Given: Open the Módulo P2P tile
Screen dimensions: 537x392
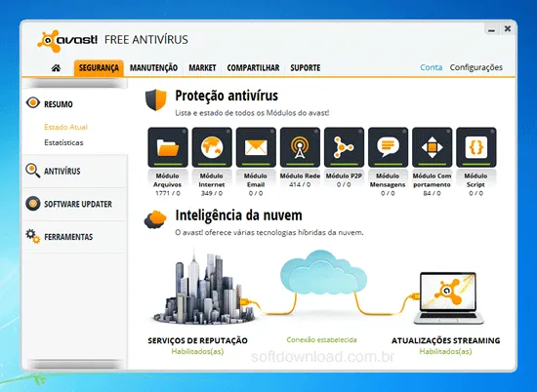Looking at the screenshot, I should 345,147.
